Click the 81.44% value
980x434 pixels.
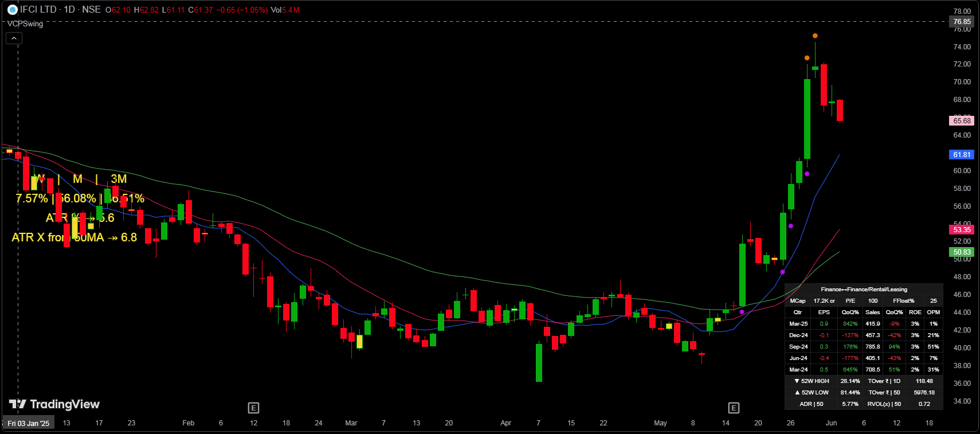coord(850,393)
